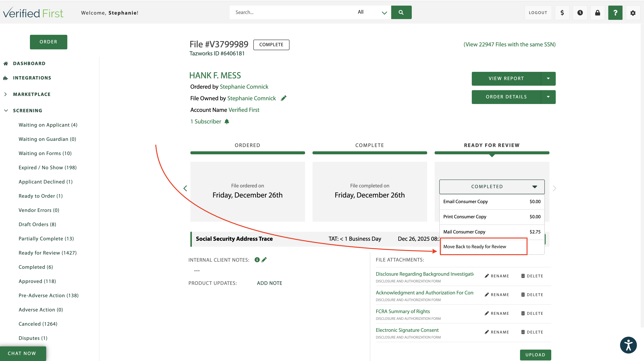Open the accessibility widget icon

pos(628,345)
